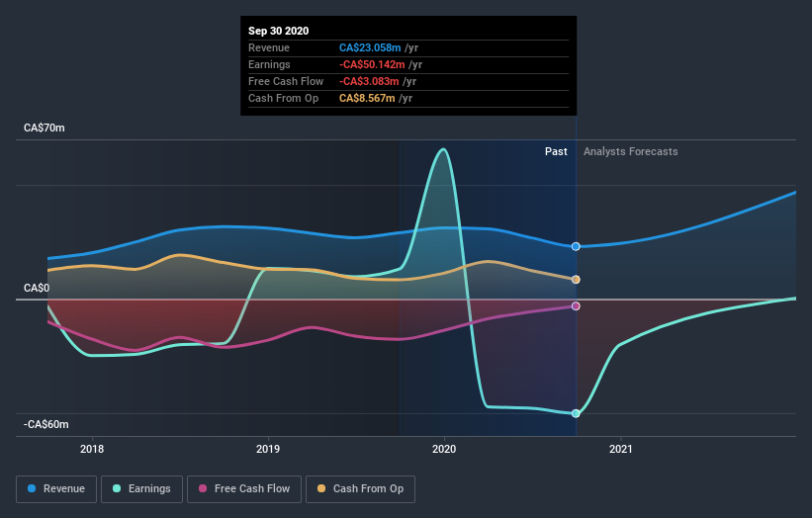Viewport: 812px width, 518px height.
Task: Click the 2021 x-axis label
Action: pos(621,449)
